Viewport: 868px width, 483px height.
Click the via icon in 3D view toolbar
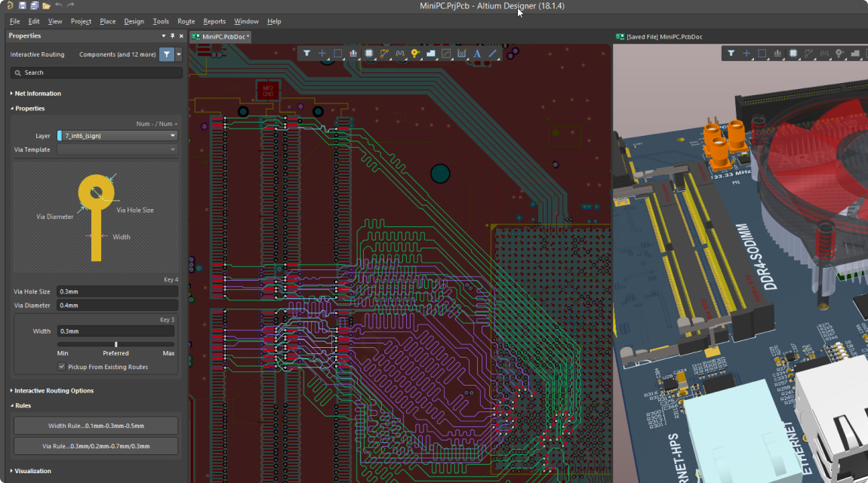pos(840,53)
